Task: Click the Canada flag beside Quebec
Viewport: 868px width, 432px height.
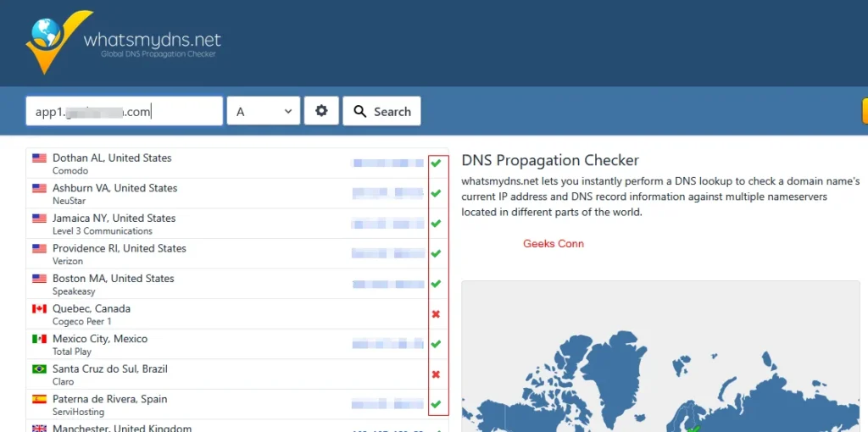Action: click(x=39, y=308)
